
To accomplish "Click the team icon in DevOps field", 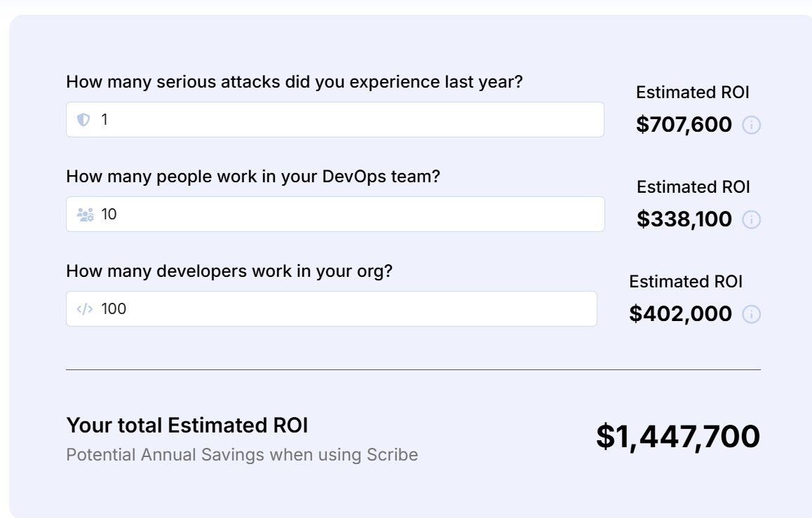I will 85,214.
